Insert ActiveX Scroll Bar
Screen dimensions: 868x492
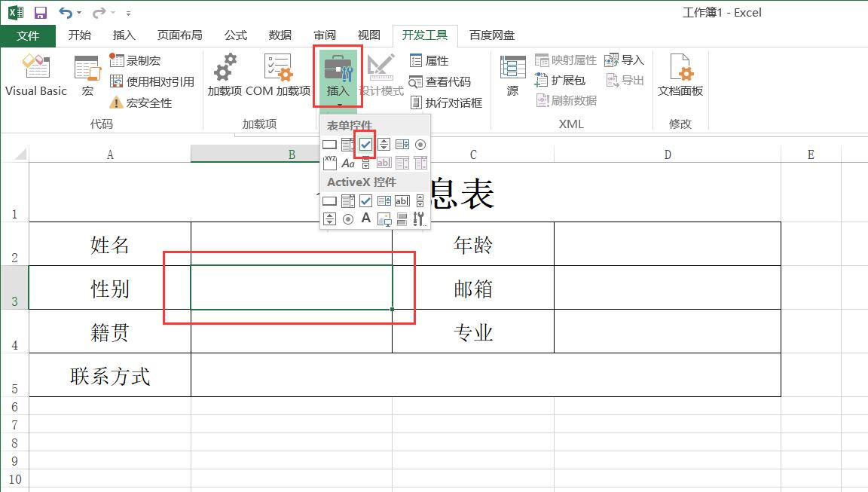420,201
